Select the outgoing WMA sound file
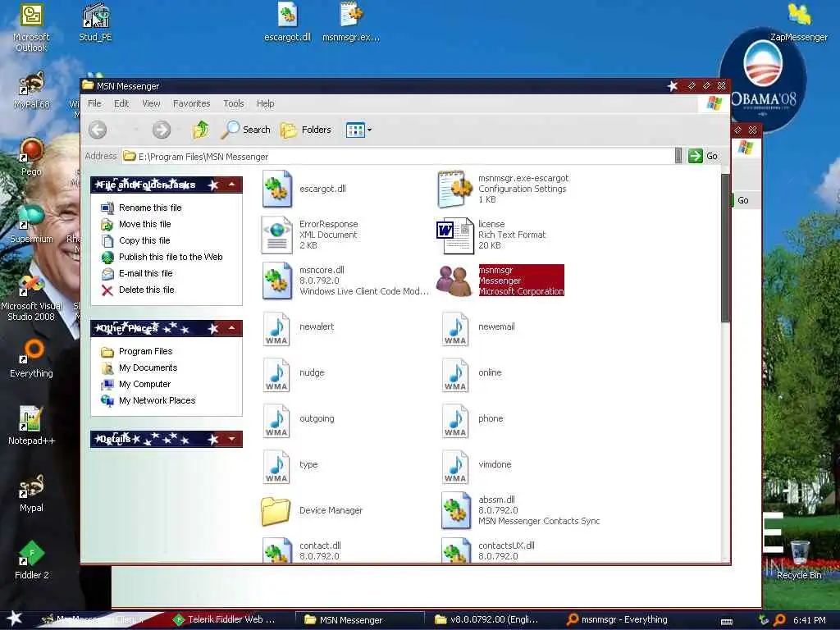Viewport: 840px width, 630px height. tap(276, 421)
